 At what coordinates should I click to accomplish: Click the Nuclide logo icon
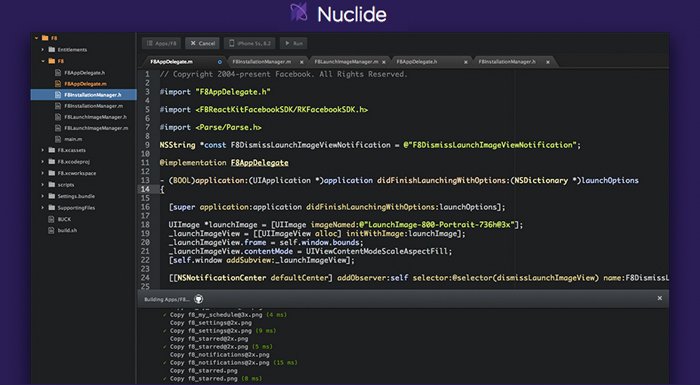[x=299, y=12]
